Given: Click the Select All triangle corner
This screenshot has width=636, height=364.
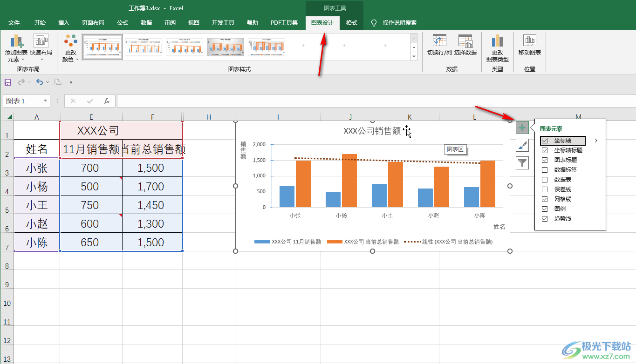Looking at the screenshot, I should tap(9, 116).
